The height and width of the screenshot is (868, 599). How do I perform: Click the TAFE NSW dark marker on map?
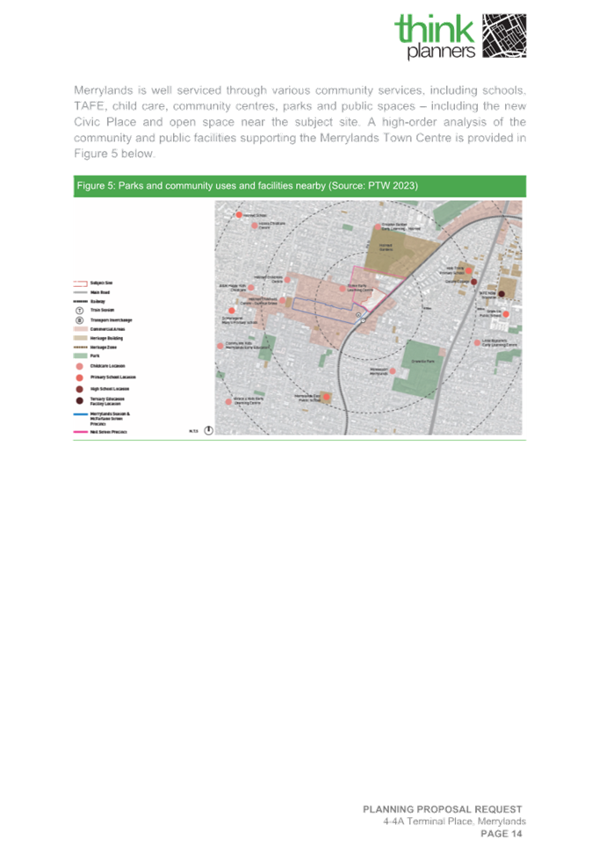(502, 294)
